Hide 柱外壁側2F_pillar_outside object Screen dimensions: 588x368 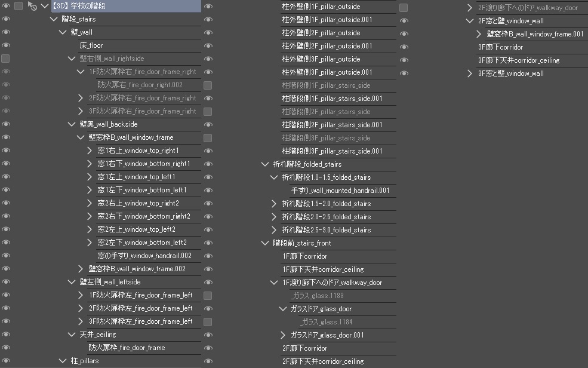[x=208, y=33]
